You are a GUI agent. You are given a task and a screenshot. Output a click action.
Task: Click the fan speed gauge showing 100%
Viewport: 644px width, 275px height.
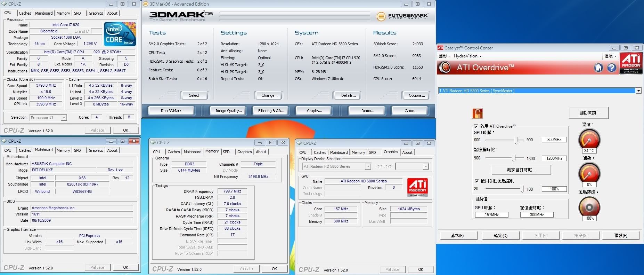click(589, 207)
